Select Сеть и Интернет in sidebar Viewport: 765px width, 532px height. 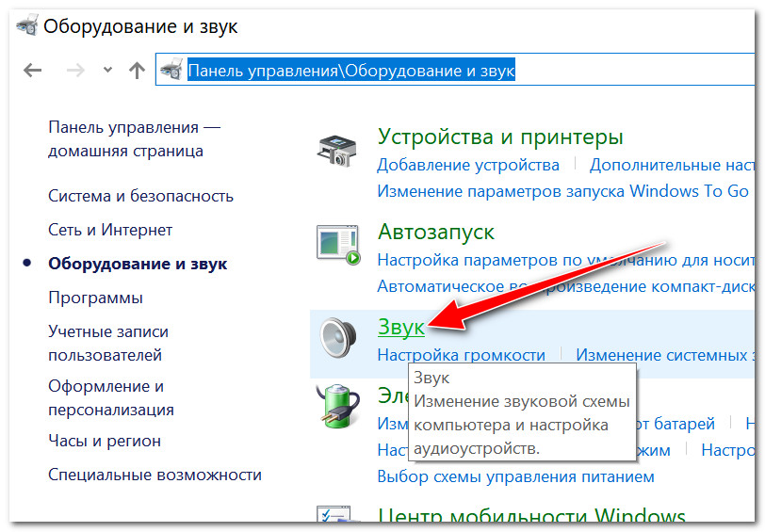(x=110, y=230)
